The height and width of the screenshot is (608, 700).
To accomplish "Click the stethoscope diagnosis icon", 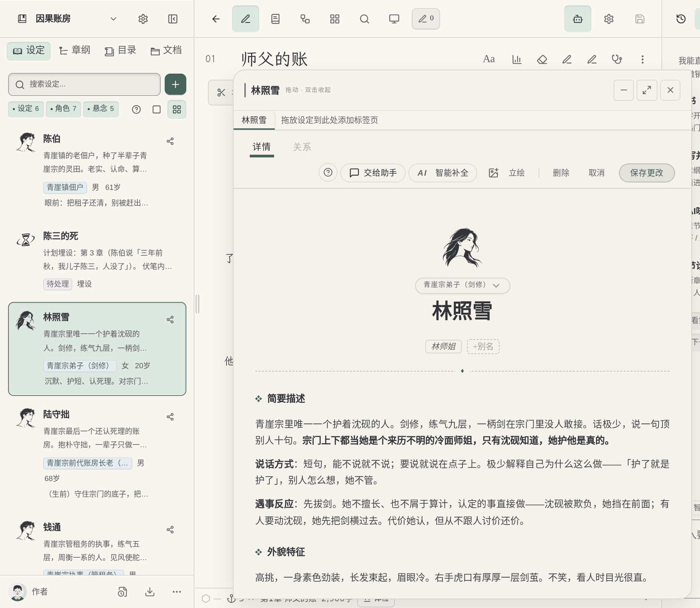I will 617,59.
